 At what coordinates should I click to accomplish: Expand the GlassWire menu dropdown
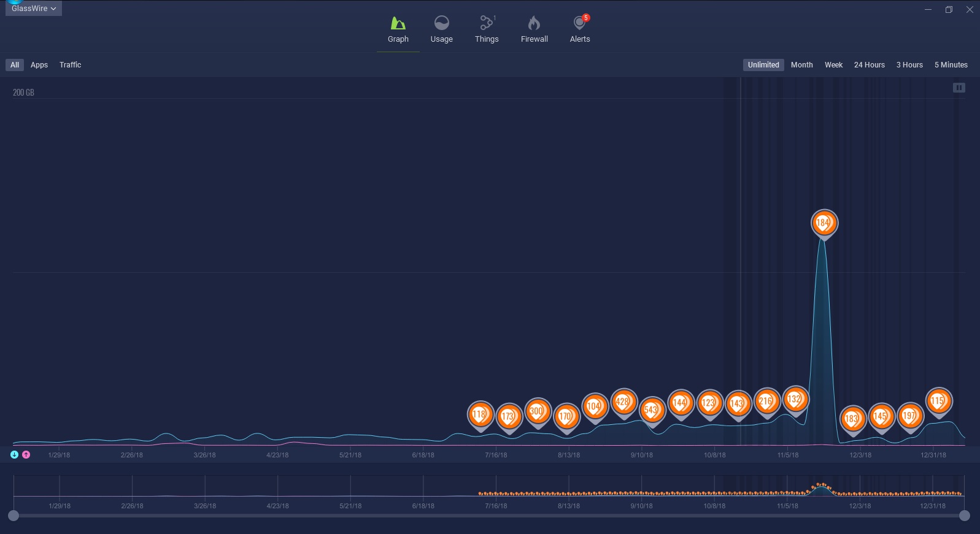(x=34, y=9)
